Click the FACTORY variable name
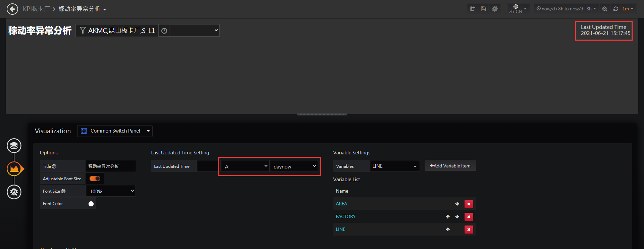 346,216
